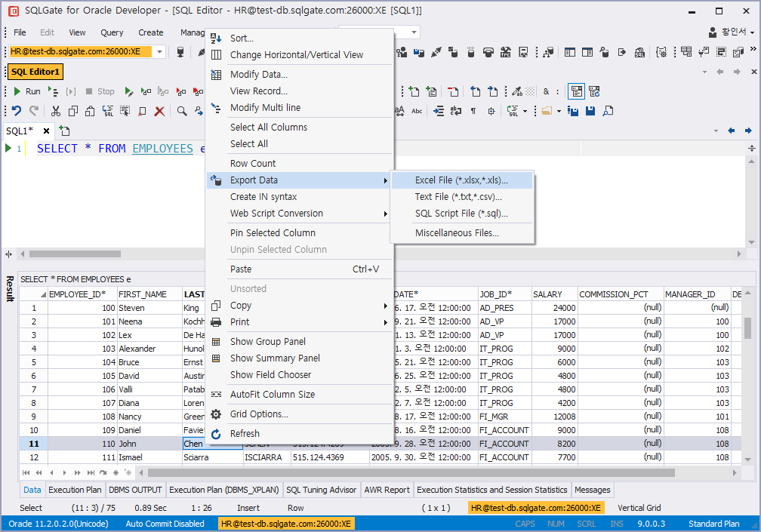Click the Undo icon in the toolbar
Viewport: 761px width, 532px height.
coord(17,111)
